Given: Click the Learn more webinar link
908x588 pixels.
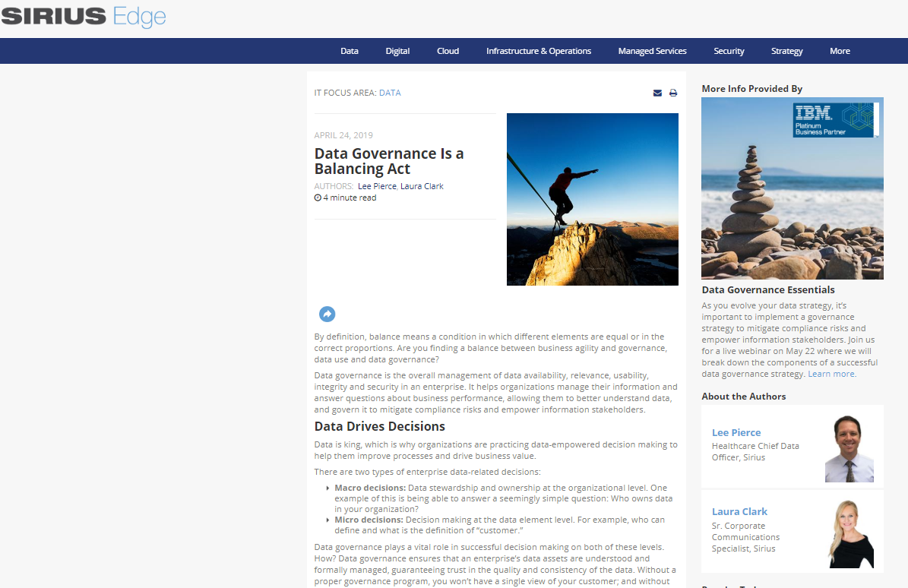Looking at the screenshot, I should 831,374.
